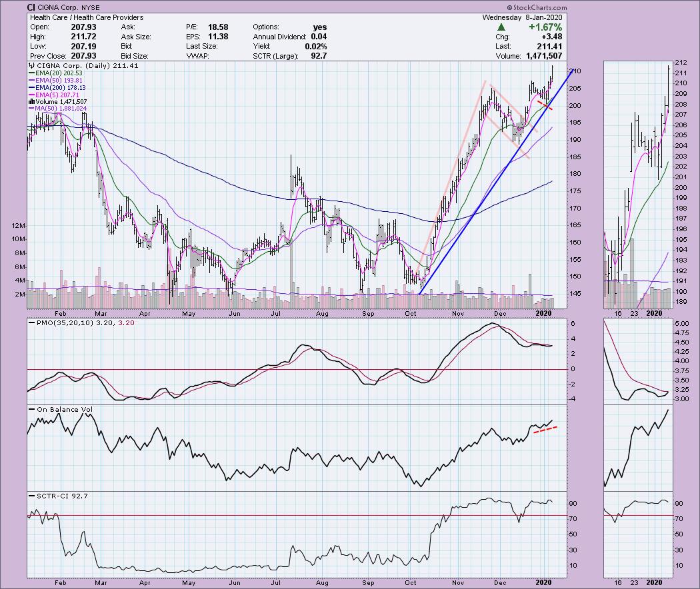This screenshot has width=700, height=589.
Task: Click the green up-arrow change indicator
Action: click(x=501, y=27)
